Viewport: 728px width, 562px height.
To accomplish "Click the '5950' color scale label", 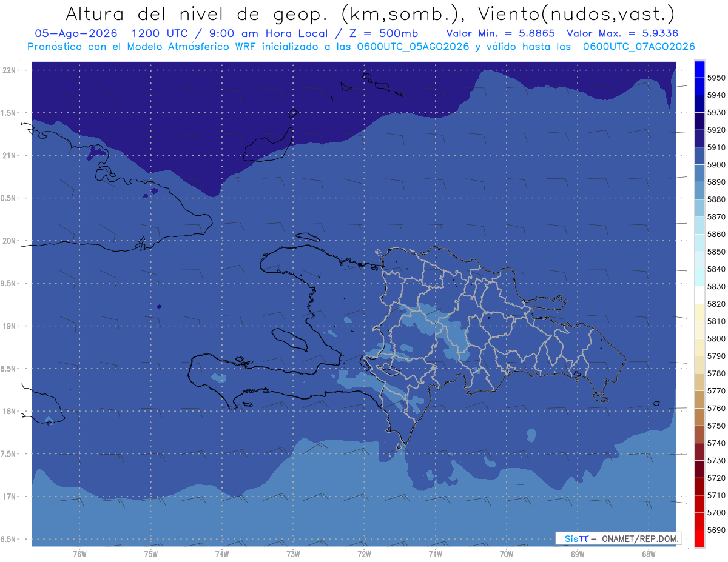I will [716, 78].
